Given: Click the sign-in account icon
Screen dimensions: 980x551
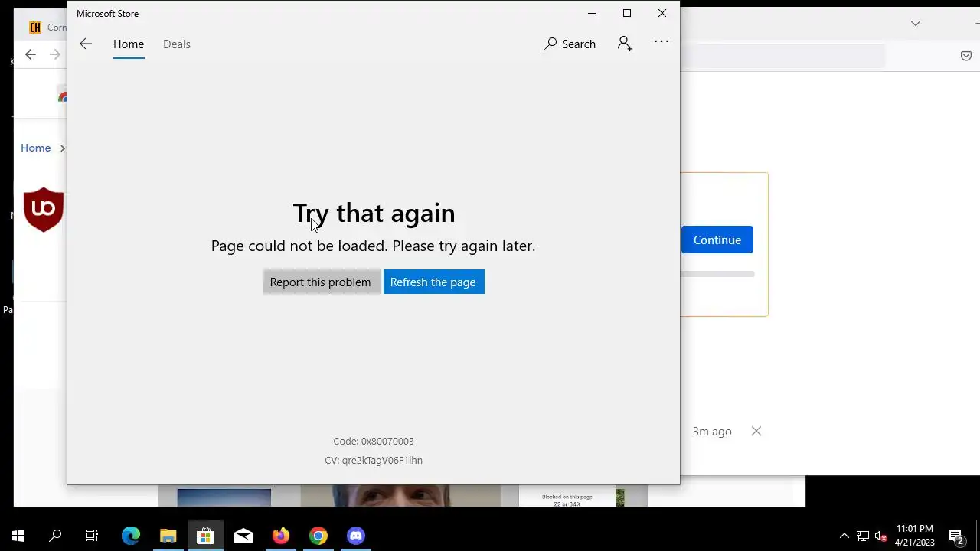Looking at the screenshot, I should (x=625, y=44).
